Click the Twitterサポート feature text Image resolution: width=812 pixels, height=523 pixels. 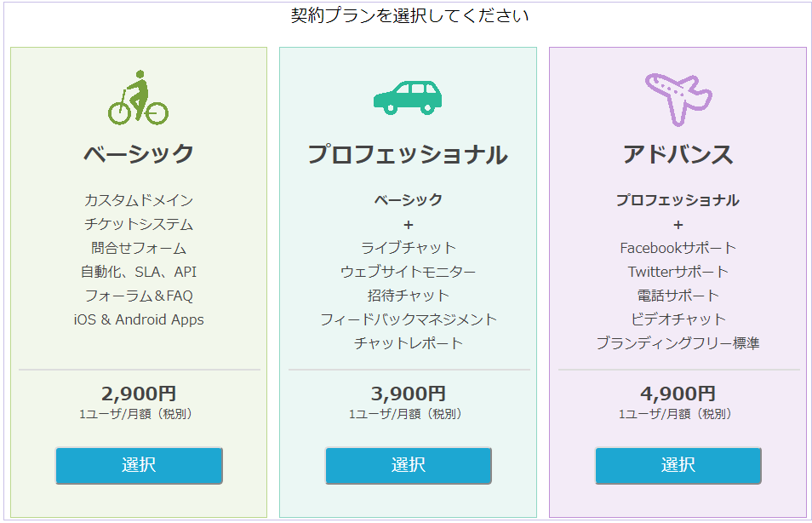[678, 272]
